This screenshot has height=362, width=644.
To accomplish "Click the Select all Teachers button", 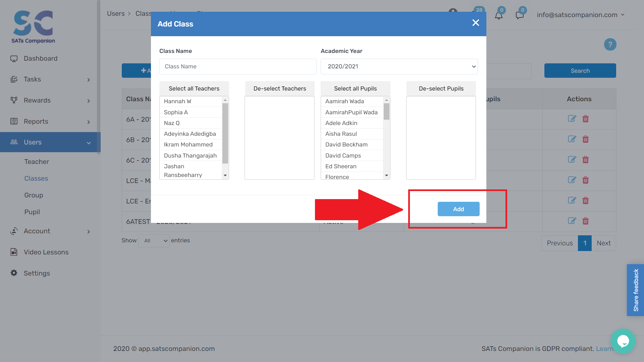I will [194, 88].
